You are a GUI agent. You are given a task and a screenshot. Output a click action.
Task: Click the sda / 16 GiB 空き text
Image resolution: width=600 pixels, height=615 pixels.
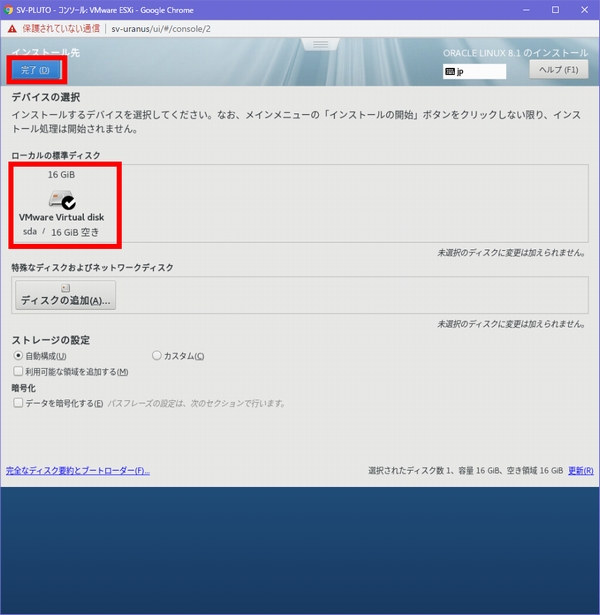click(61, 232)
